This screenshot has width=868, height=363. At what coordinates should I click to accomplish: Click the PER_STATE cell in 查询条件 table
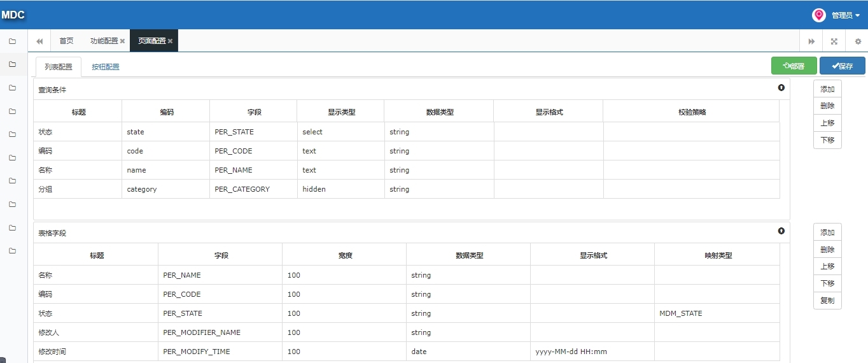tap(253, 132)
